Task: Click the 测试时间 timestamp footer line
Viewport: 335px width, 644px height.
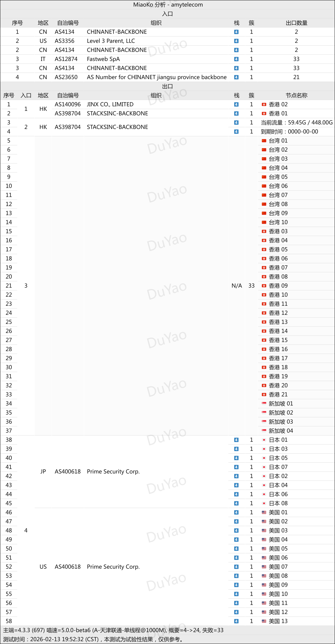Action: pyautogui.click(x=93, y=639)
